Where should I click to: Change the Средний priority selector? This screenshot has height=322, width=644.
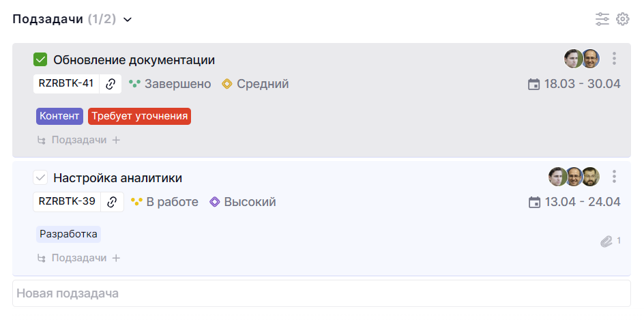[x=255, y=84]
